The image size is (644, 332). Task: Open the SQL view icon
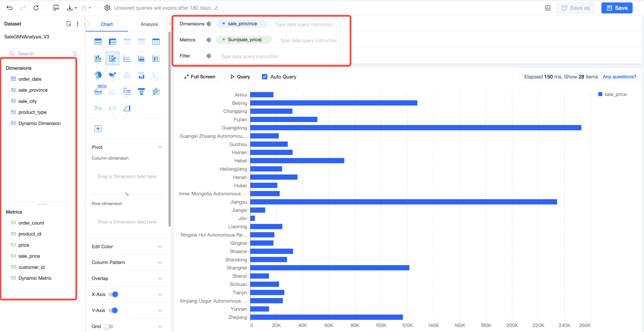[57, 8]
